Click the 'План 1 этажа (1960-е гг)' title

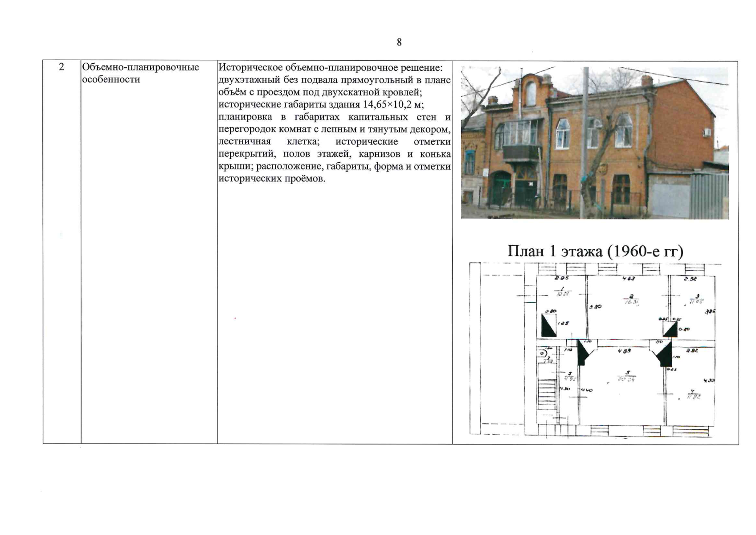(x=595, y=251)
